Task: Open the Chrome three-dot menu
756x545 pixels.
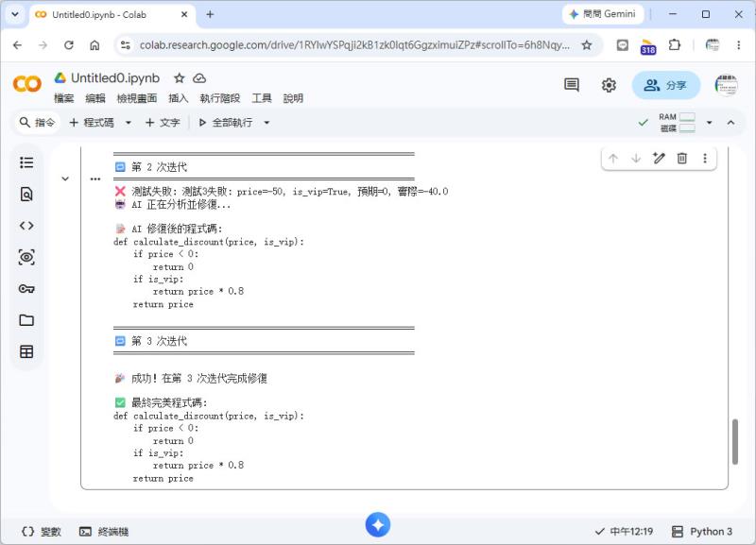Action: click(739, 45)
